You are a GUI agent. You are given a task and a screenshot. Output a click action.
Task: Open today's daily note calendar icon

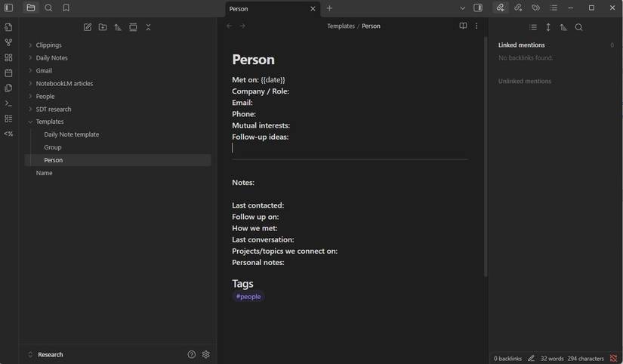pyautogui.click(x=8, y=72)
